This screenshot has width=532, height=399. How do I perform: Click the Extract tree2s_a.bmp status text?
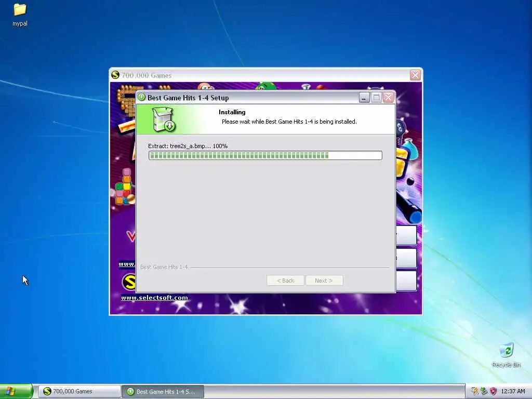[x=188, y=146]
